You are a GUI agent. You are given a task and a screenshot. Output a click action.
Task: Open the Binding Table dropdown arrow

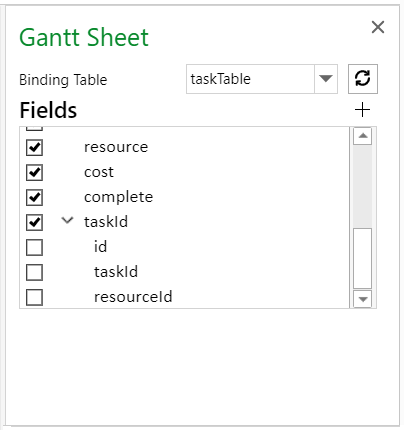click(x=326, y=79)
